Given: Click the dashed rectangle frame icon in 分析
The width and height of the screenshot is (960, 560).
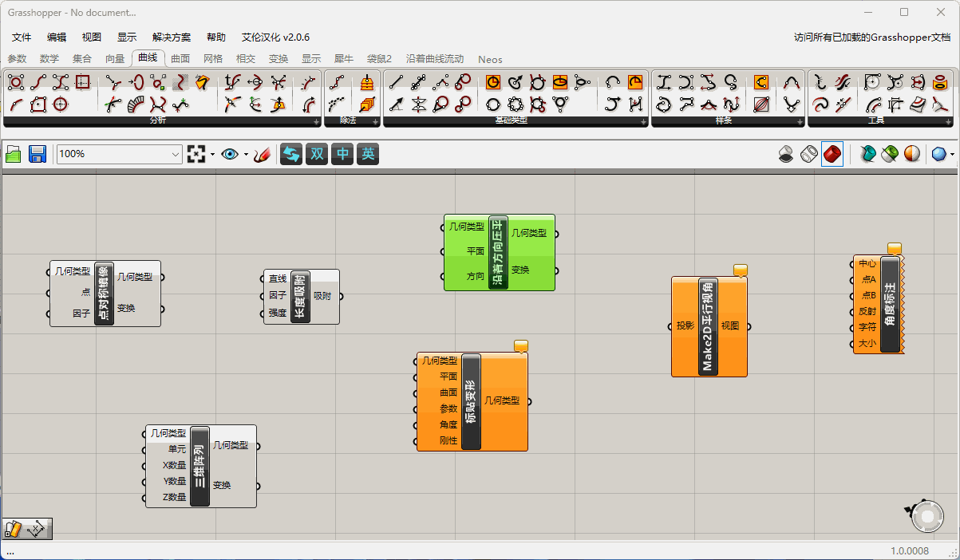Looking at the screenshot, I should (x=82, y=82).
